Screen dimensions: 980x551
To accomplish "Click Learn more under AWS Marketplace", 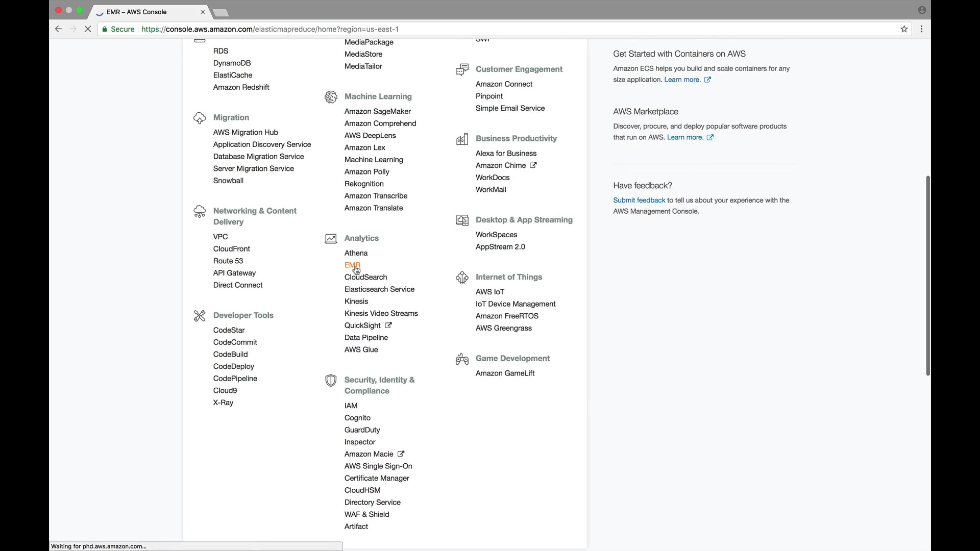I will pyautogui.click(x=685, y=137).
